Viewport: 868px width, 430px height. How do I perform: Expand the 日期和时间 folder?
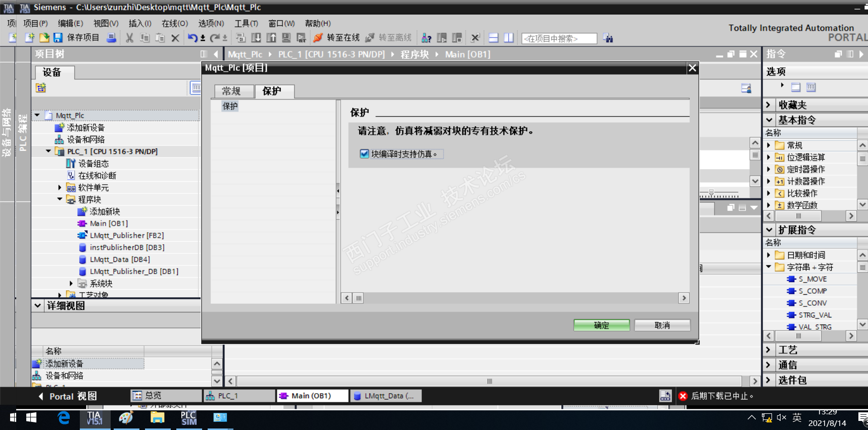(769, 255)
